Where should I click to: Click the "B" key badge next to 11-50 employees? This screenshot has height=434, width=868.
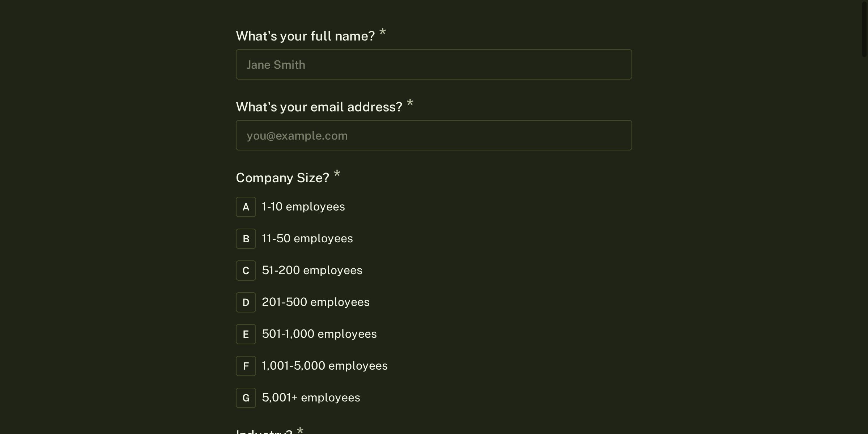246,238
